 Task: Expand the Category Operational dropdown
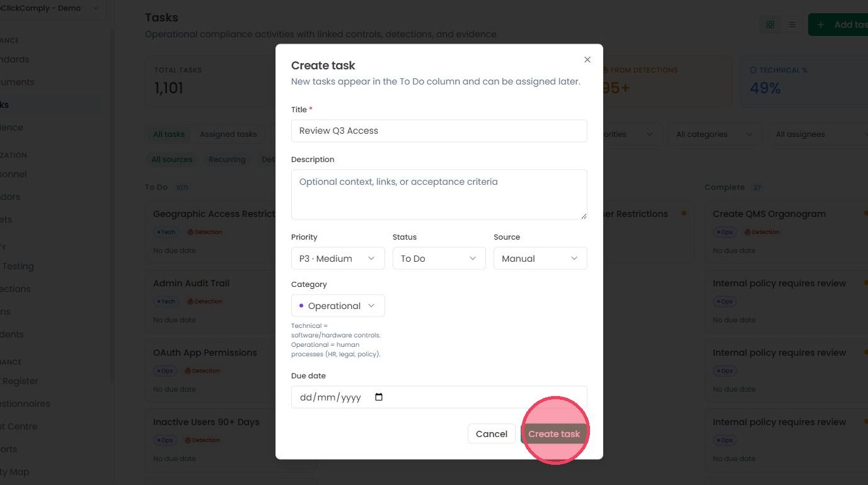(x=338, y=306)
